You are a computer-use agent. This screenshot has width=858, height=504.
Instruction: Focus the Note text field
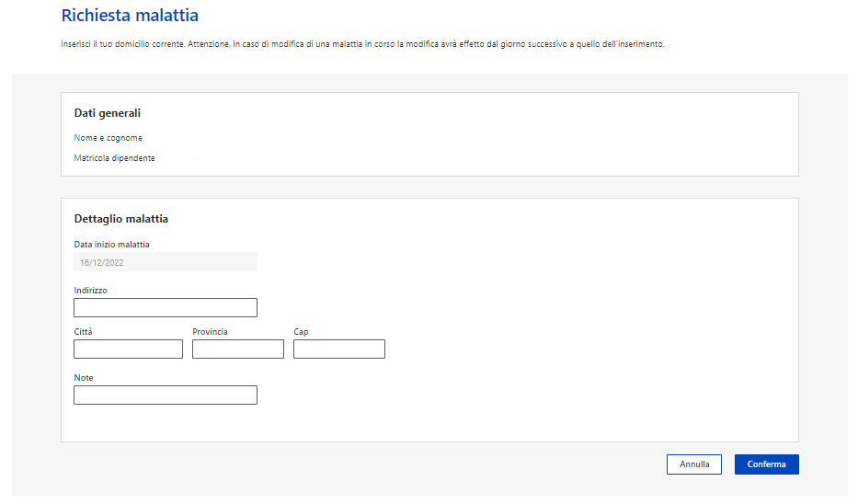(166, 395)
